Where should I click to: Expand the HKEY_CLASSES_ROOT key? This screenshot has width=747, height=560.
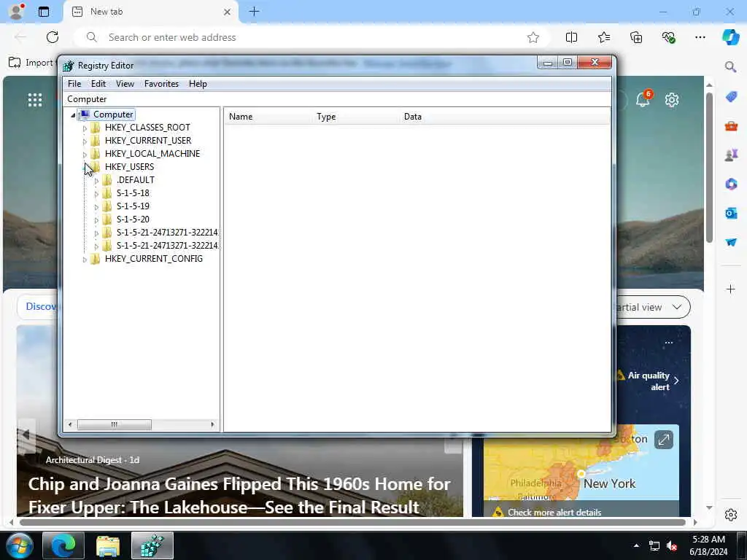(x=85, y=128)
